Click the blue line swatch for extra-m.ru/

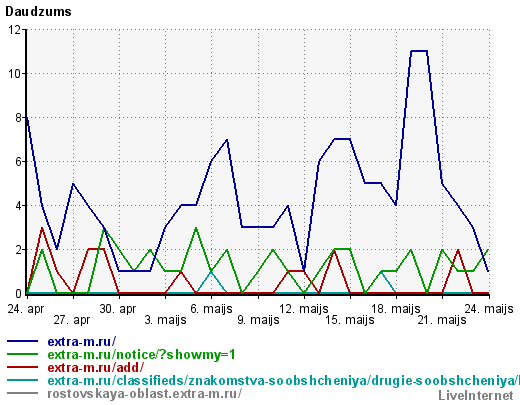[x=22, y=341]
